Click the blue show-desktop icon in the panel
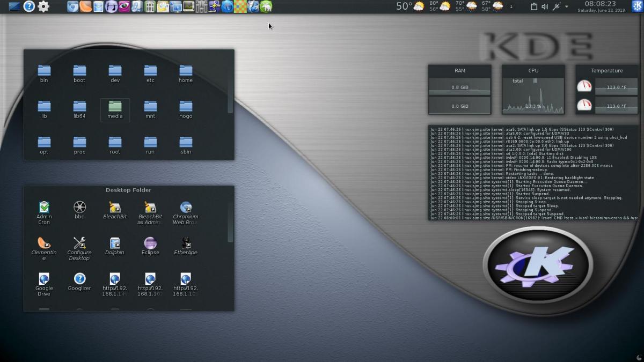Viewport: 644px width, 362px height. [x=14, y=6]
